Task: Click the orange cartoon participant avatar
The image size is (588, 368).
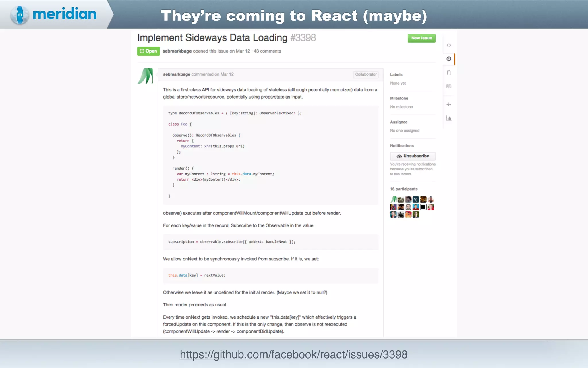Action: pos(408,214)
